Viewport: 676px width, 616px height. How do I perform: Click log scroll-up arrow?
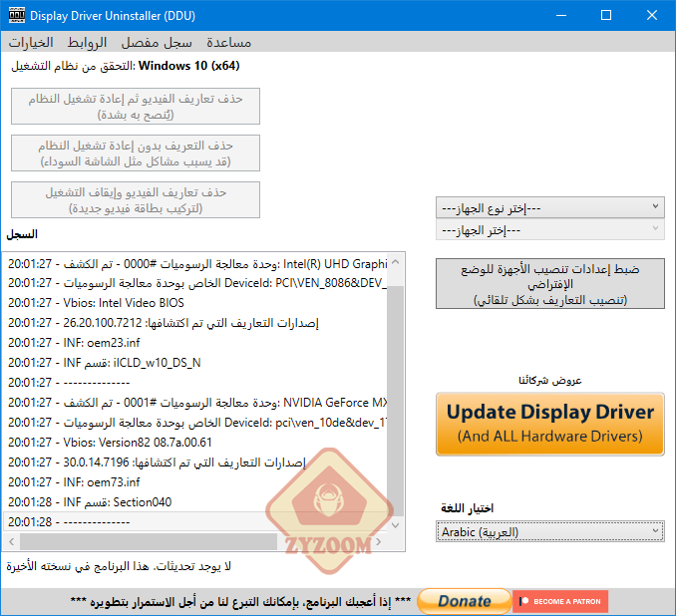(396, 262)
